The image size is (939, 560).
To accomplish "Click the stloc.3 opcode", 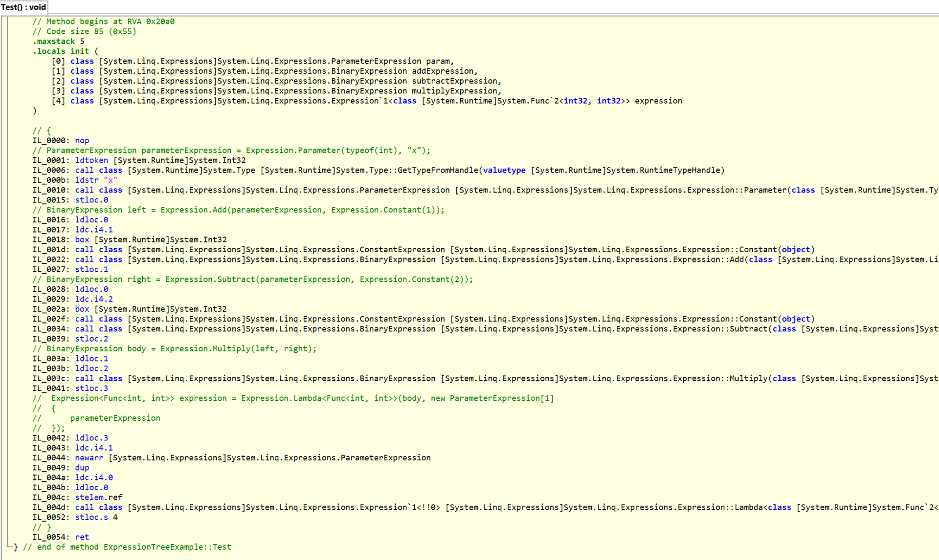I will click(91, 388).
